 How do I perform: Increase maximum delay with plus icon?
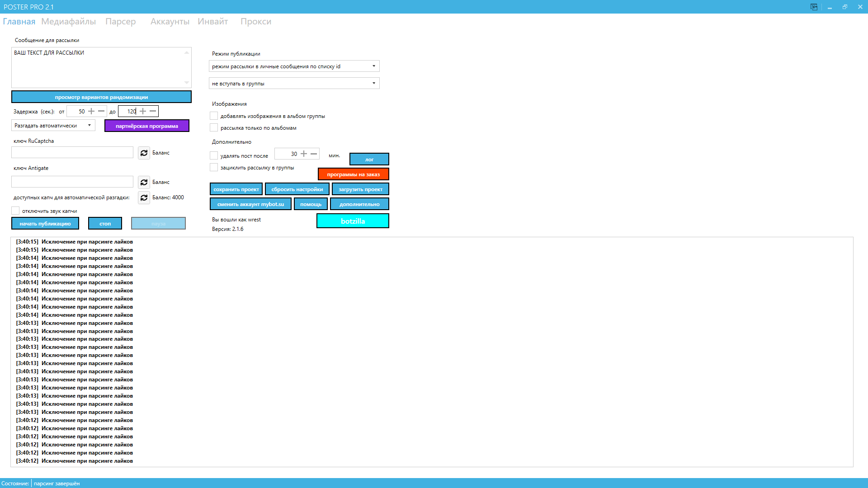point(143,111)
